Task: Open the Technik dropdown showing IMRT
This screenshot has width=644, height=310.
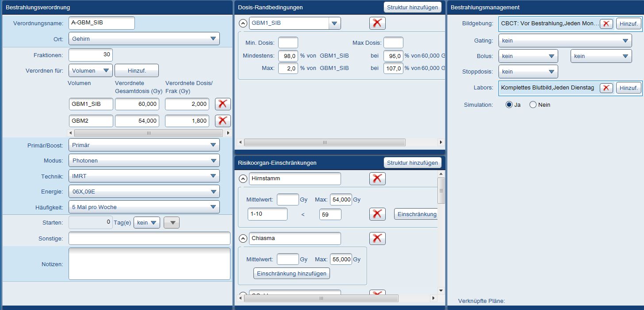Action: tap(144, 176)
